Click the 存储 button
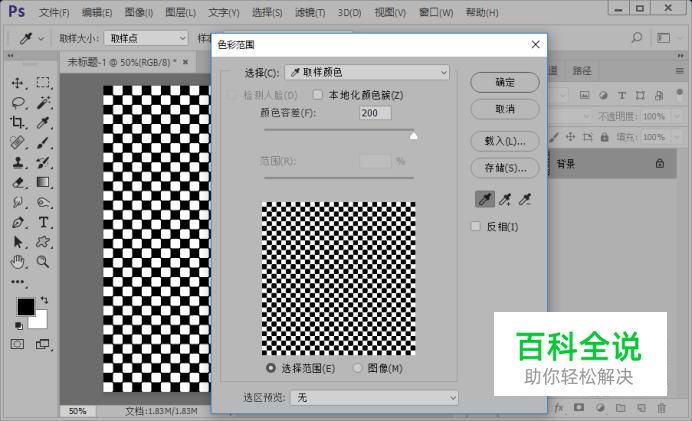692x421 pixels. pyautogui.click(x=505, y=168)
